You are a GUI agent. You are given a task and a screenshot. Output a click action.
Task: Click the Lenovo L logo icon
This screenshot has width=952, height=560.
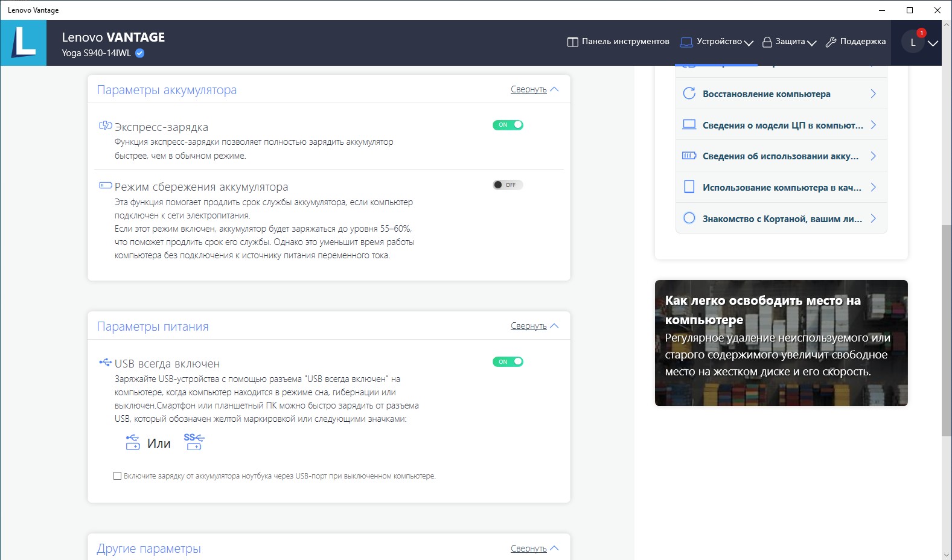tap(24, 43)
